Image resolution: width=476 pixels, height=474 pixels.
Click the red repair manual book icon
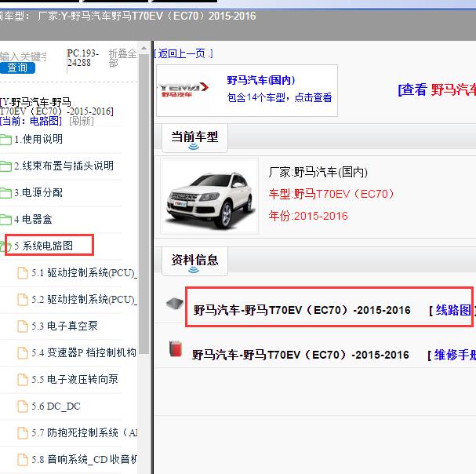pos(176,348)
